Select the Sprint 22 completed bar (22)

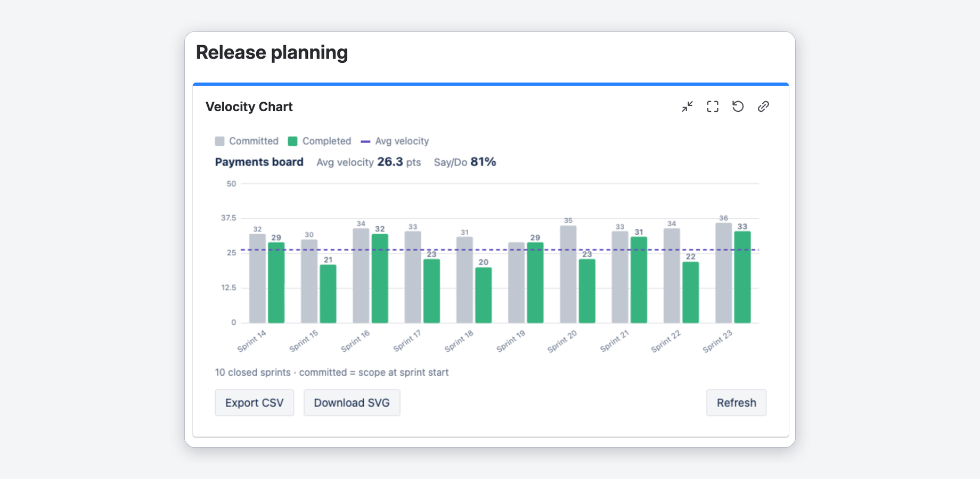tap(691, 292)
